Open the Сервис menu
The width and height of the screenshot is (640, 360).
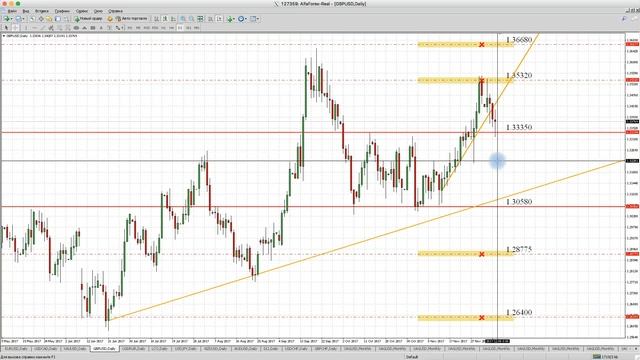(82, 11)
